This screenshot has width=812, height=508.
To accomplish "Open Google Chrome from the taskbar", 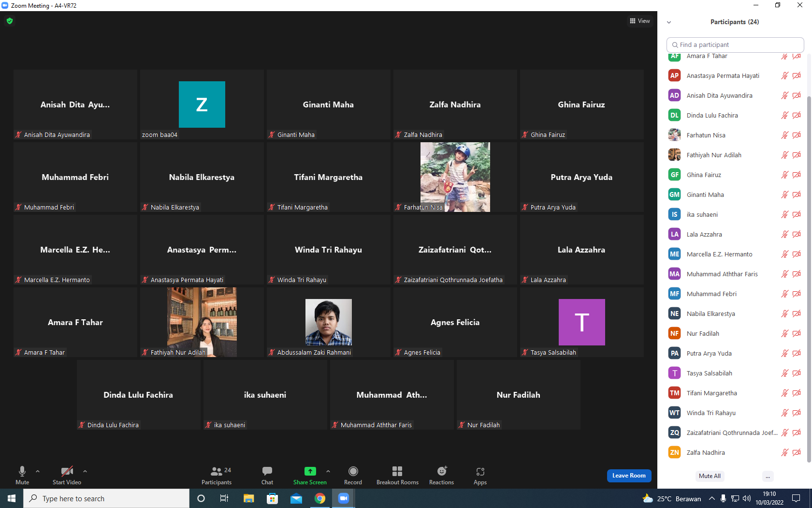I will tap(320, 498).
